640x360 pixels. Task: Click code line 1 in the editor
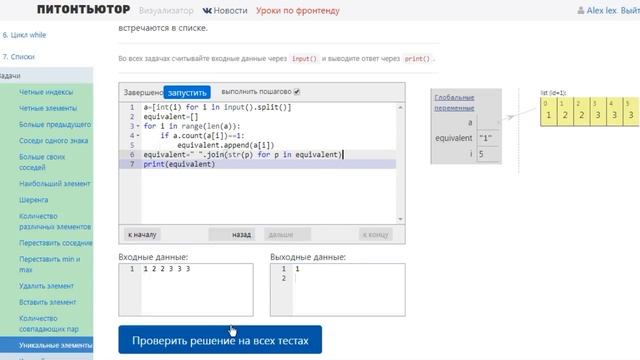[x=217, y=107]
